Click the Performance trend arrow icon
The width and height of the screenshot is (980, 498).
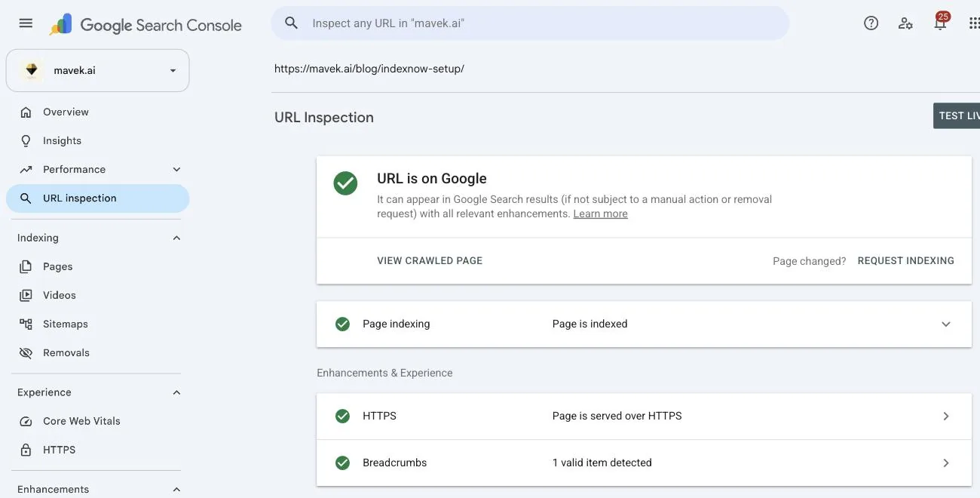(x=26, y=169)
